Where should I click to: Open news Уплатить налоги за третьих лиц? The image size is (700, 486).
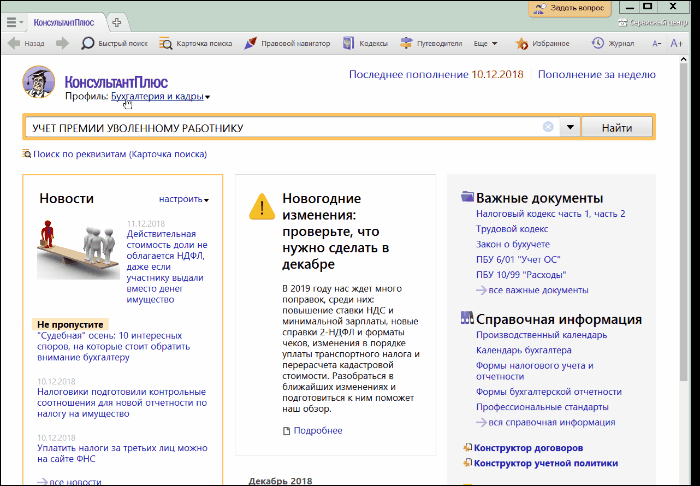click(x=122, y=453)
